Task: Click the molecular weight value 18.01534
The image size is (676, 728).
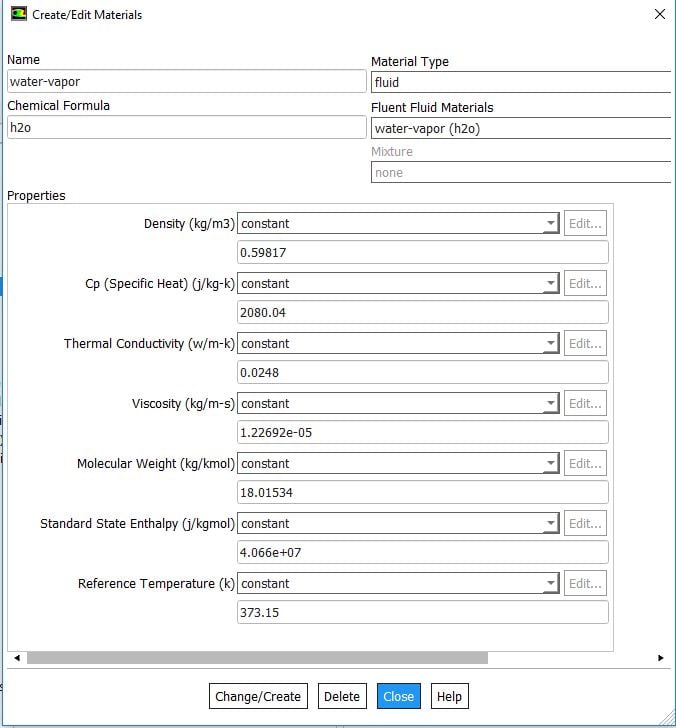Action: (x=422, y=492)
